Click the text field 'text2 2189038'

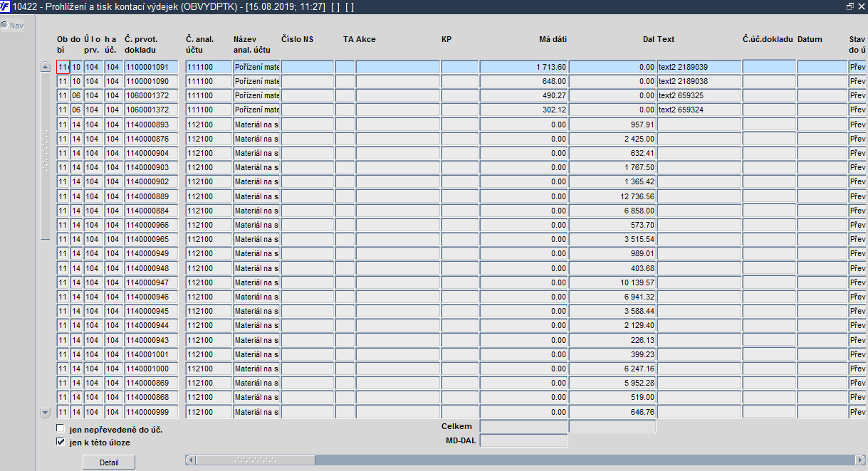coord(699,81)
